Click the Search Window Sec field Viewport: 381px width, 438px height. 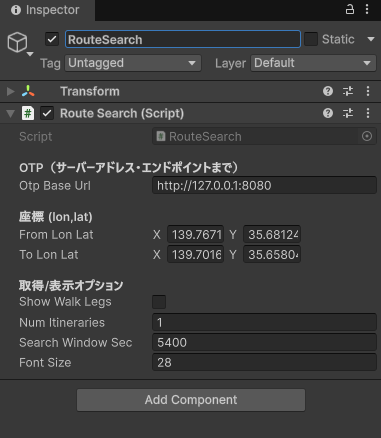pos(264,342)
